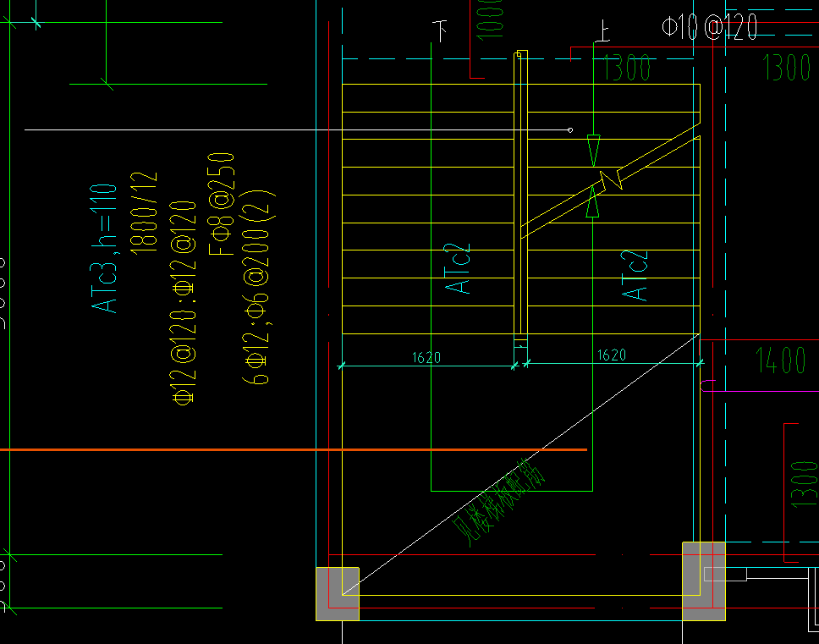The width and height of the screenshot is (819, 644).
Task: Click the 上 (up) stair direction label
Action: [x=602, y=32]
